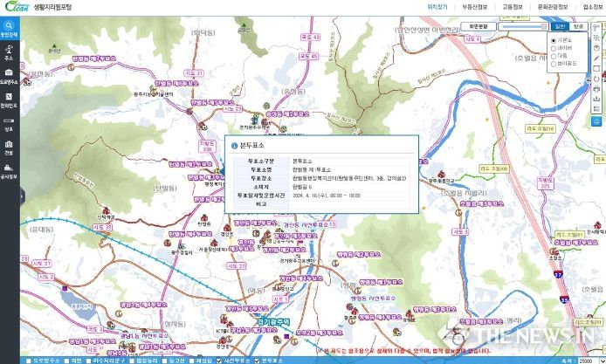Viewport: 606px width, 364px height.
Task: Adjust the map transparency slider
Action: [523, 26]
